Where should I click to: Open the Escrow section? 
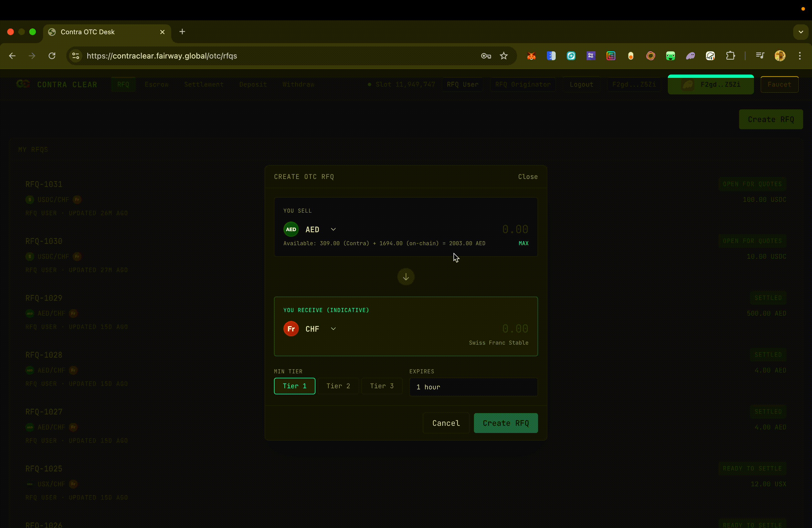(x=157, y=84)
